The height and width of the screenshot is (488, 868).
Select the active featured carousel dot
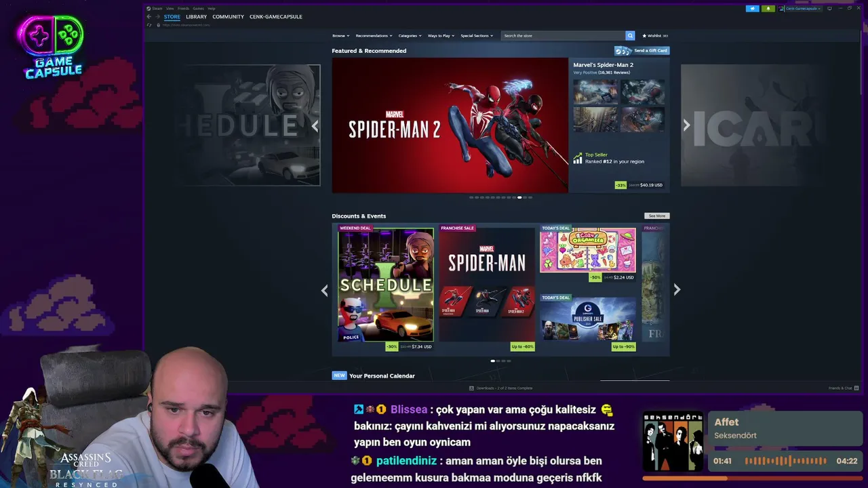click(519, 198)
